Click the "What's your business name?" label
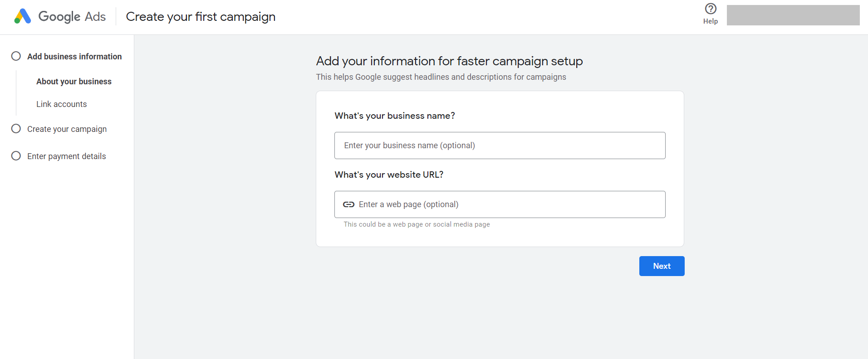This screenshot has height=359, width=868. (395, 116)
